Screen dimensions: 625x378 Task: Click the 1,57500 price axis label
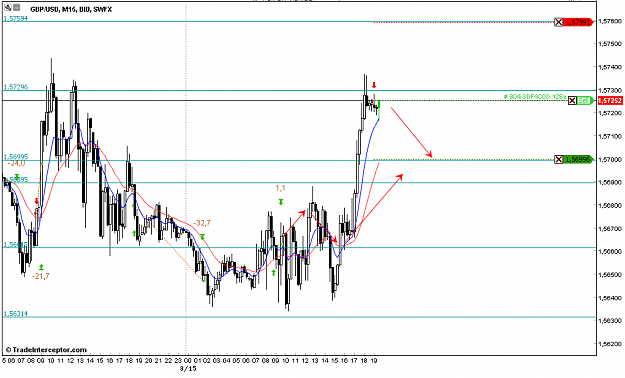pyautogui.click(x=610, y=43)
